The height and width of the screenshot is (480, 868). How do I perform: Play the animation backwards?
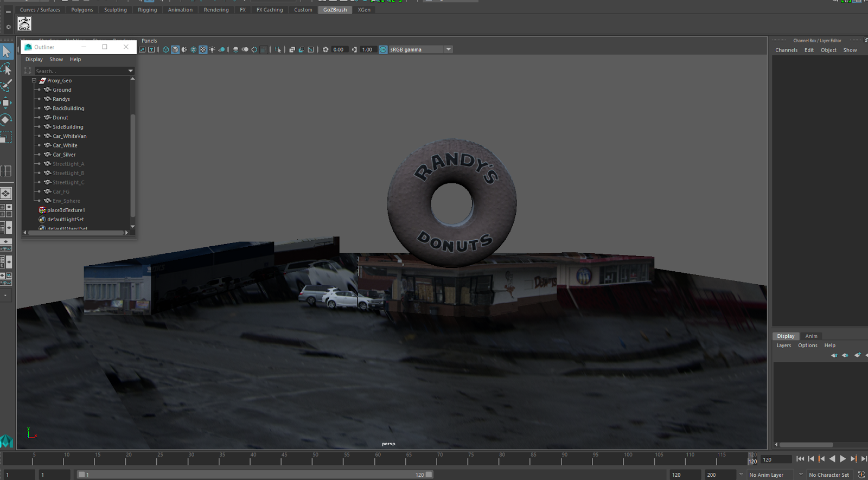(832, 459)
